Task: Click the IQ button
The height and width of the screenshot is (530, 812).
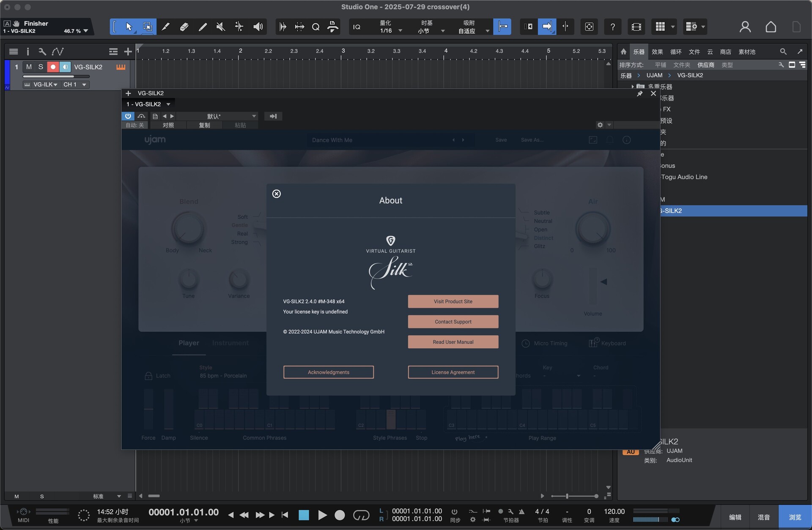Action: (x=357, y=27)
